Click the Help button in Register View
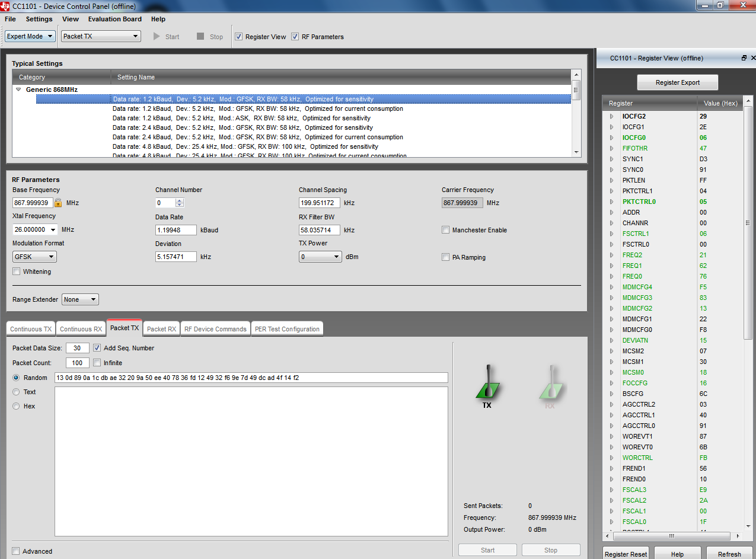The height and width of the screenshot is (559, 756). [677, 554]
